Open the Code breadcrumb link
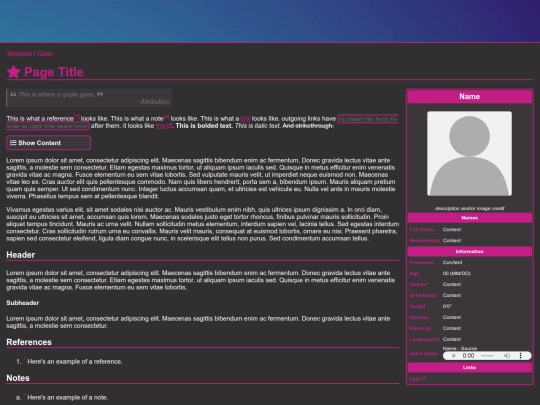 click(x=45, y=53)
